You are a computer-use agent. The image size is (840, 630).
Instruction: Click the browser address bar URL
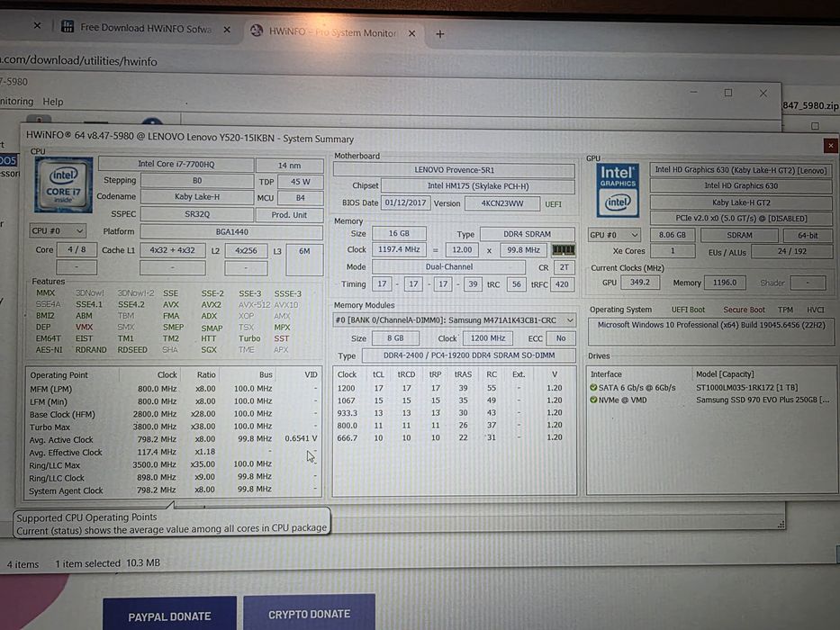coord(78,60)
